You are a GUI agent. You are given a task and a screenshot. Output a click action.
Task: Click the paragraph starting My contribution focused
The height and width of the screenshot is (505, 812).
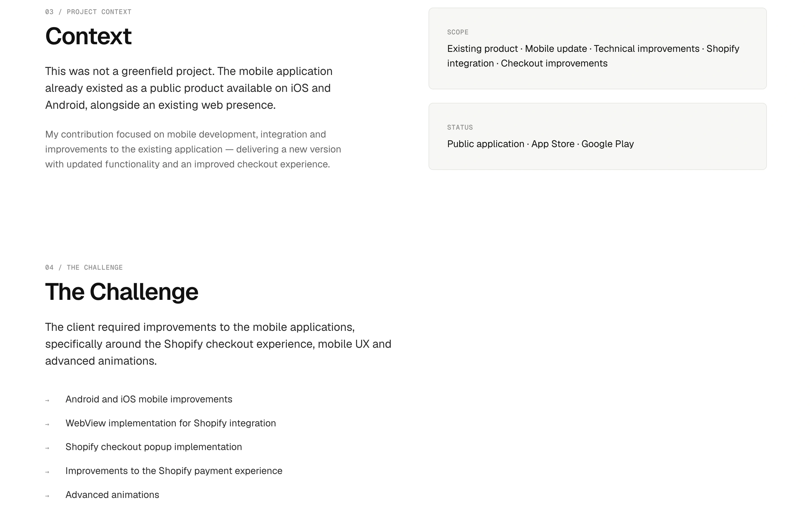click(x=193, y=149)
